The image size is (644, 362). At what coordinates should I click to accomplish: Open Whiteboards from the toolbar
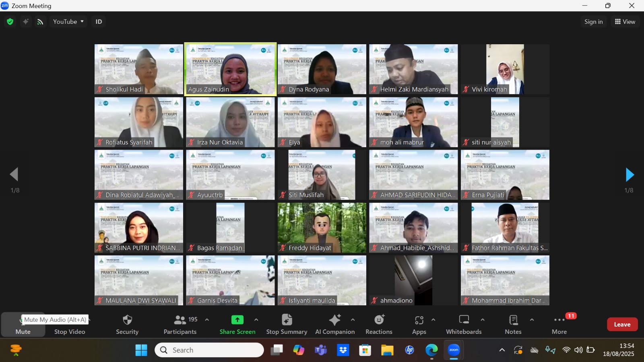pyautogui.click(x=464, y=325)
